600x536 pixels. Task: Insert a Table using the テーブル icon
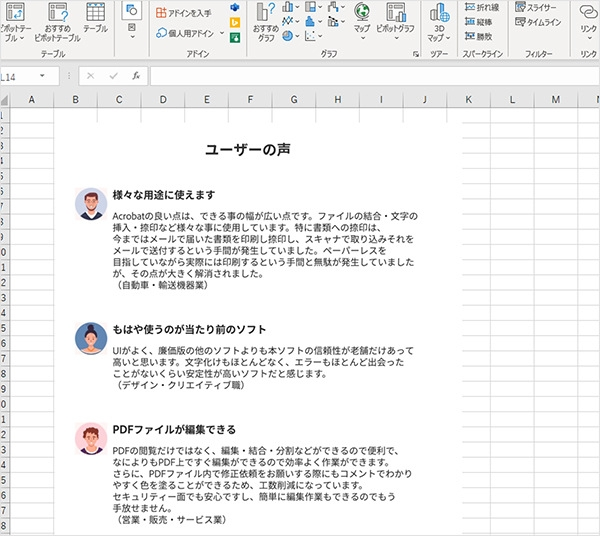pos(95,12)
